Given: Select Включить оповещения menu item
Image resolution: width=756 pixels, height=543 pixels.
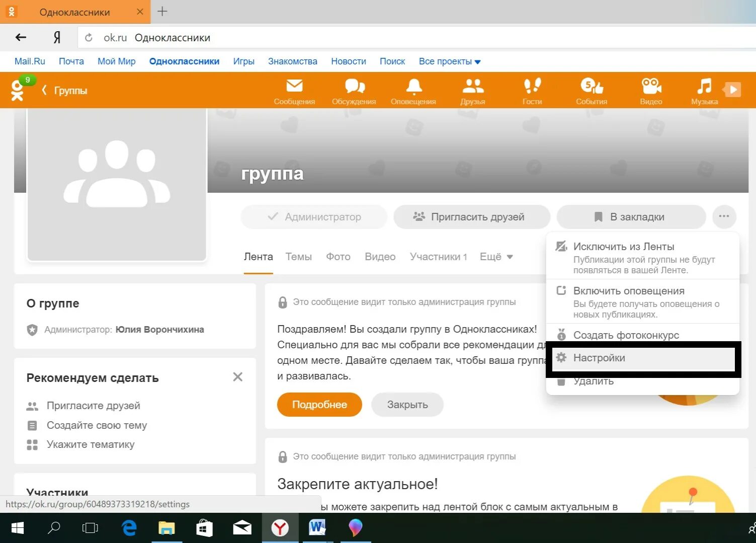Looking at the screenshot, I should coord(642,301).
